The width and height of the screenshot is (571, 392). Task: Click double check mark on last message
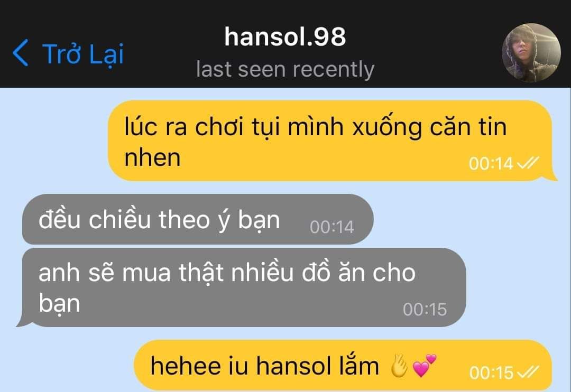pyautogui.click(x=528, y=372)
